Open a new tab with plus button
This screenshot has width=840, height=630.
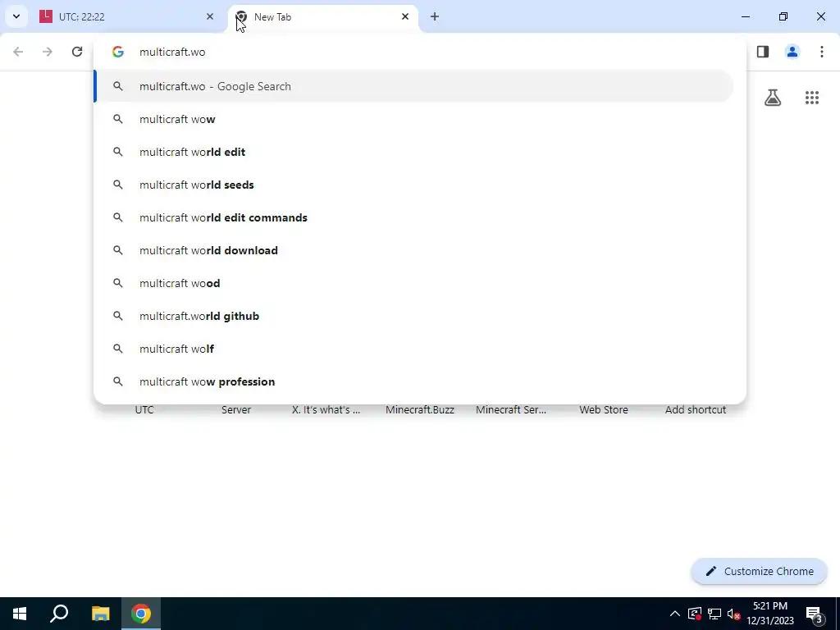(x=435, y=16)
